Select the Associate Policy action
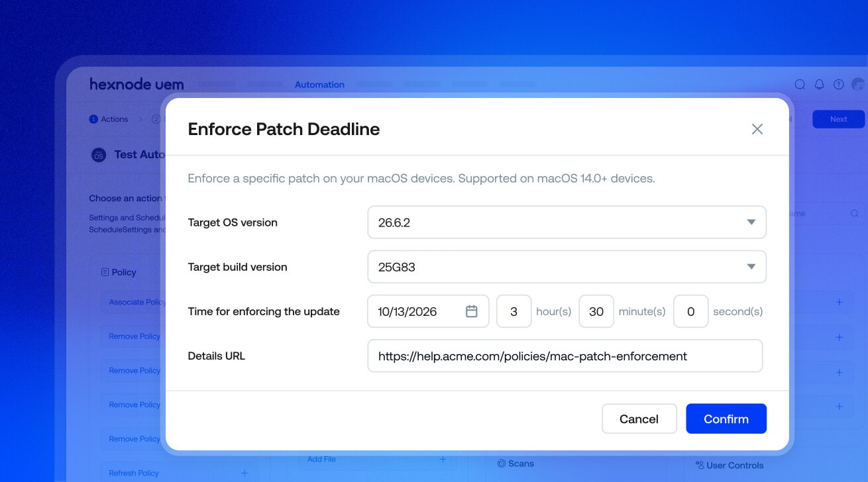Screen dimensions: 868x482 [x=137, y=302]
